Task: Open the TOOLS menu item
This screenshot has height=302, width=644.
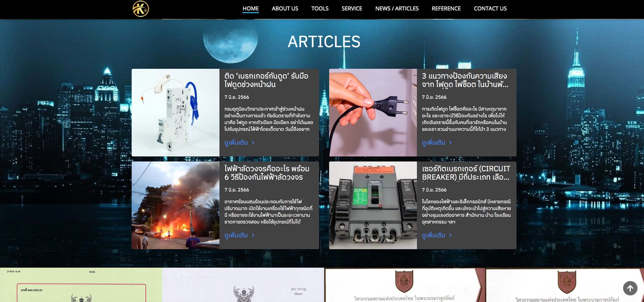Action: point(320,9)
